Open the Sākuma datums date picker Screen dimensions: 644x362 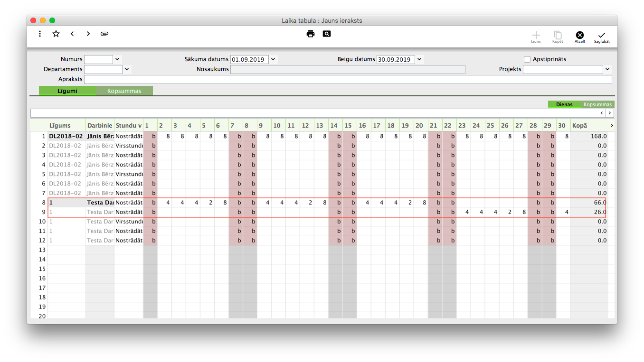(273, 59)
